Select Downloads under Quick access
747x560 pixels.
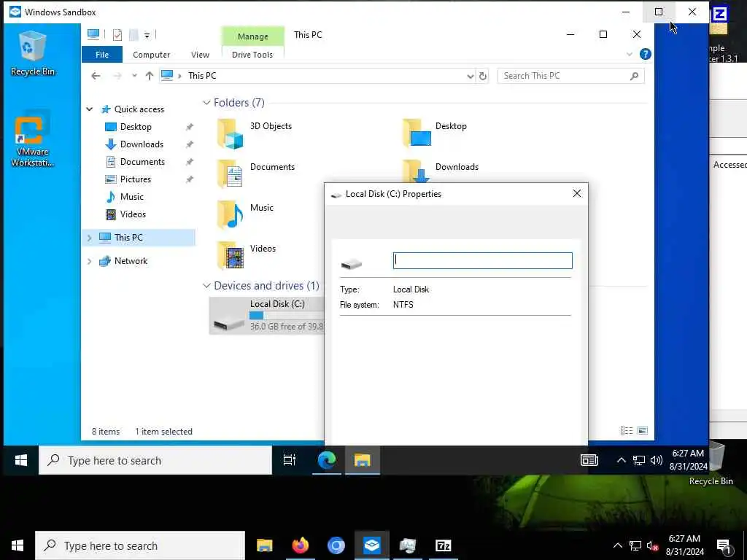click(142, 144)
